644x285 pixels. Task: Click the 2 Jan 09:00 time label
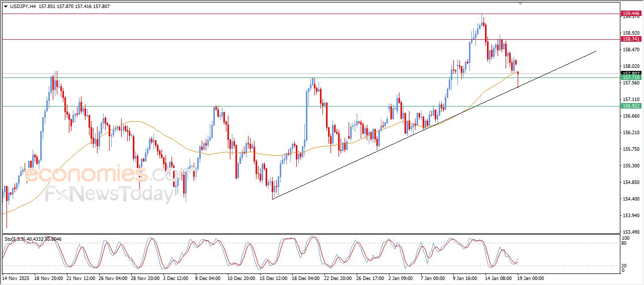pyautogui.click(x=401, y=278)
